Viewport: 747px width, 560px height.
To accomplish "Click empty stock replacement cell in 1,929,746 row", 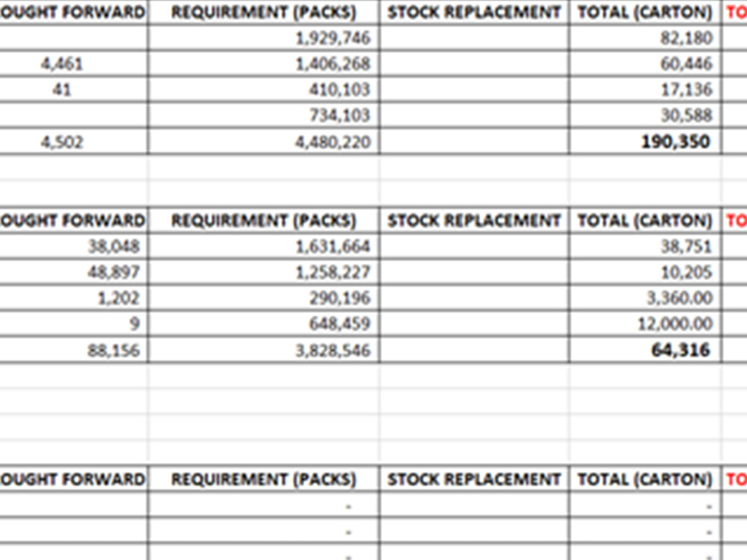I will (474, 37).
